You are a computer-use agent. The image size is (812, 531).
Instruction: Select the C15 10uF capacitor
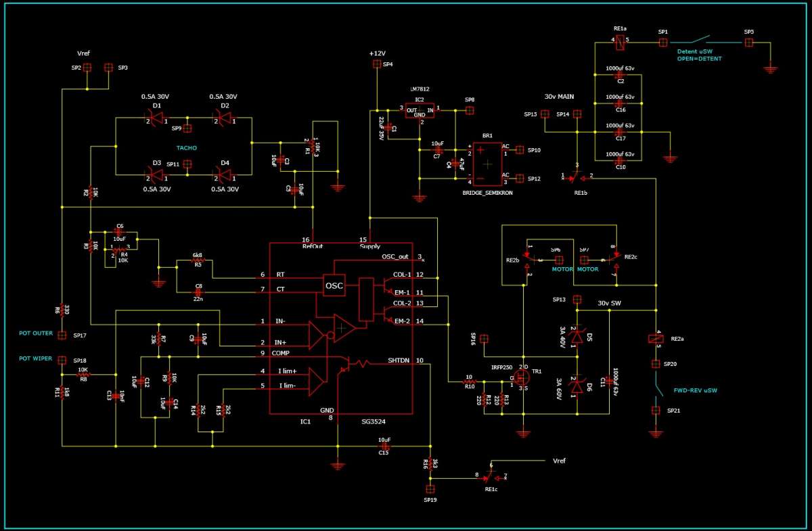[384, 446]
